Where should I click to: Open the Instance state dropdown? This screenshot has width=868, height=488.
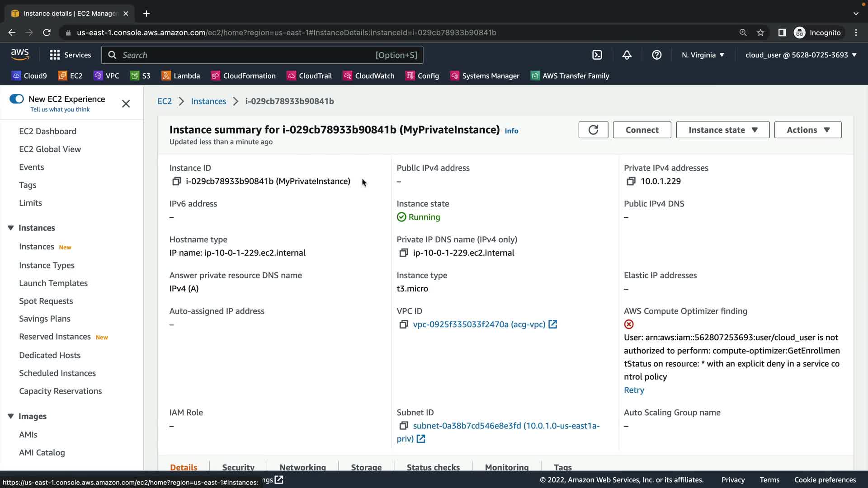coord(722,130)
